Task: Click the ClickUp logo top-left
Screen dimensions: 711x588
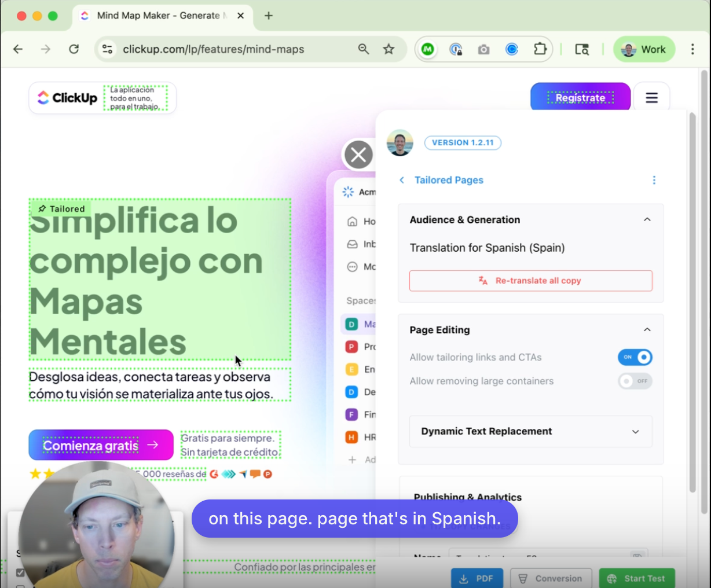Action: pos(67,97)
